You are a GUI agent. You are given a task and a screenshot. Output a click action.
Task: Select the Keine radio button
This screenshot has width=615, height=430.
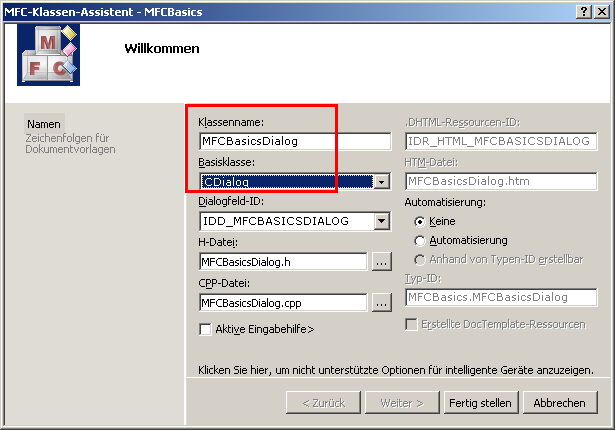click(420, 222)
